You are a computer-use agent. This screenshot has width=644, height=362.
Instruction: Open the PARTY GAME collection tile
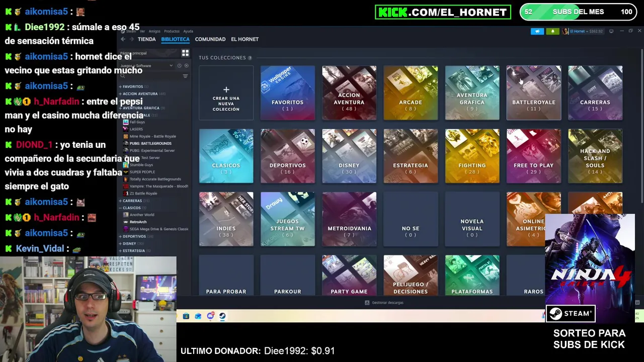[x=349, y=275]
